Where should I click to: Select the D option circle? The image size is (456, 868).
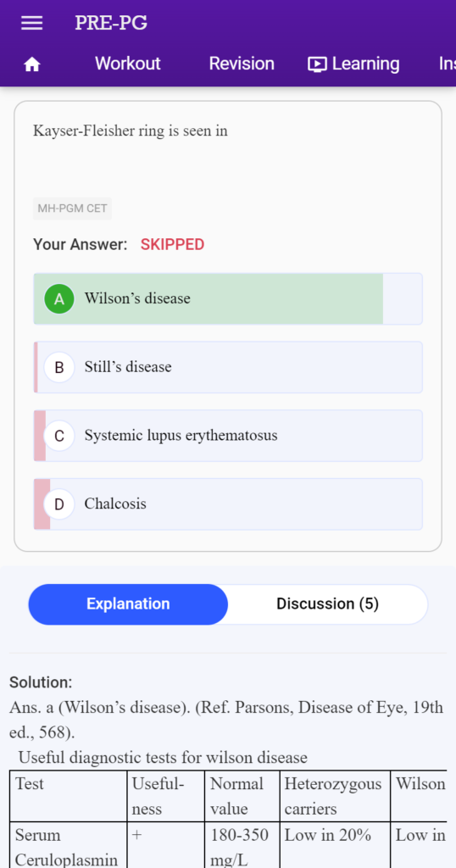(x=59, y=504)
